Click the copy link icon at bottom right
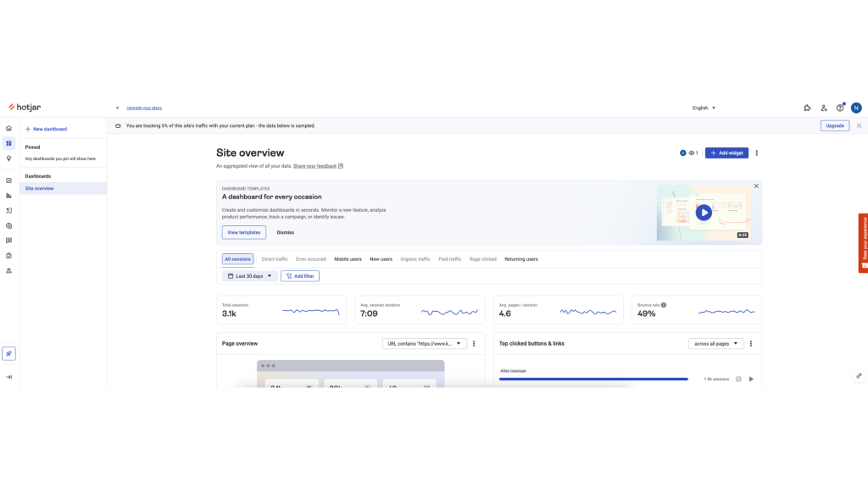The image size is (868, 488). pos(860,375)
